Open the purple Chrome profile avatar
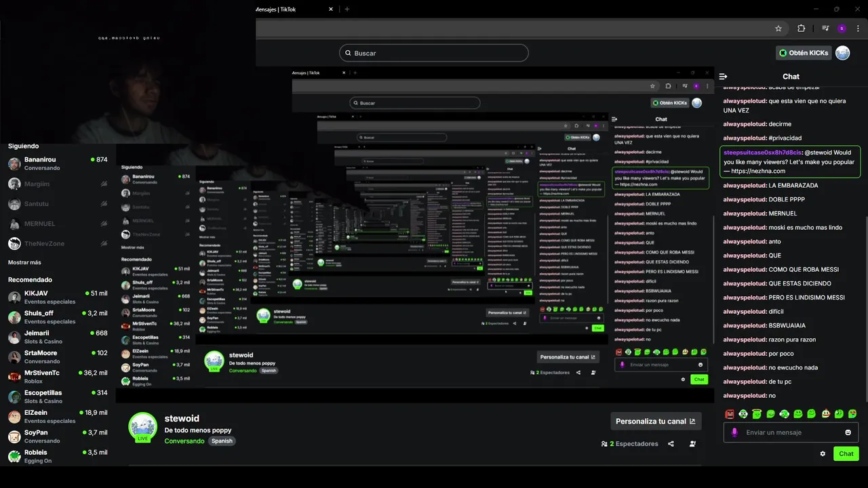The image size is (868, 488). (x=842, y=28)
